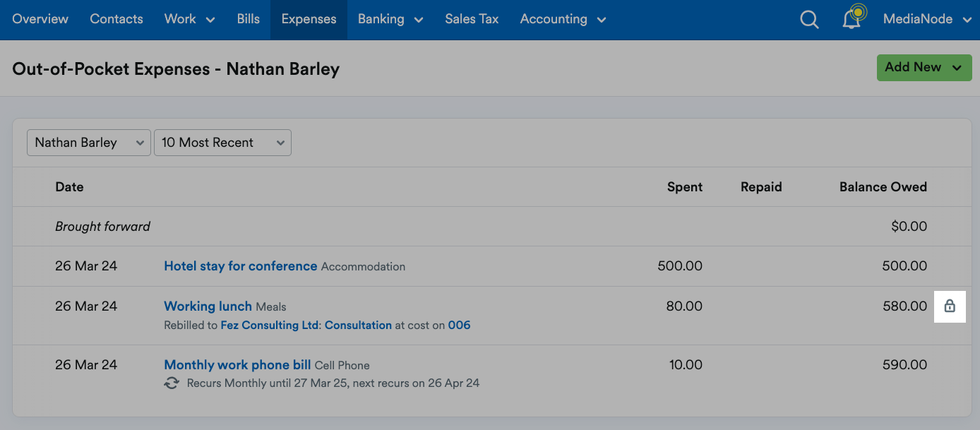
Task: Open the Working lunch expense
Action: pos(208,306)
